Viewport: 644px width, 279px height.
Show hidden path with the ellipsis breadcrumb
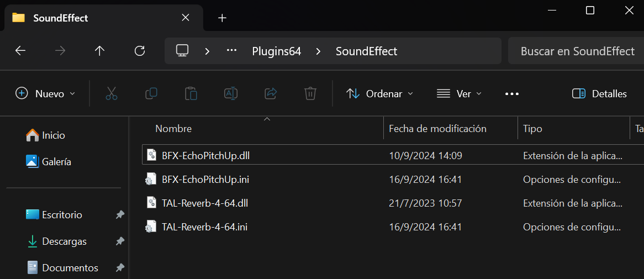[231, 51]
